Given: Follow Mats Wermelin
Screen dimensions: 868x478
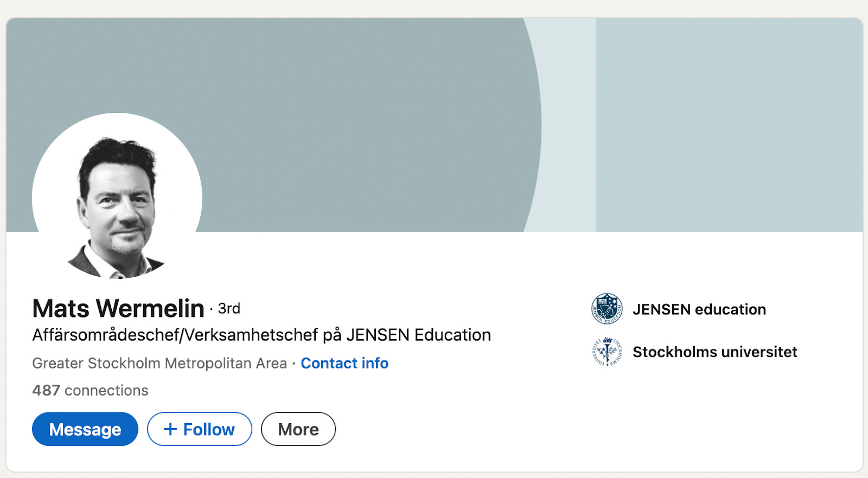Looking at the screenshot, I should pyautogui.click(x=200, y=429).
